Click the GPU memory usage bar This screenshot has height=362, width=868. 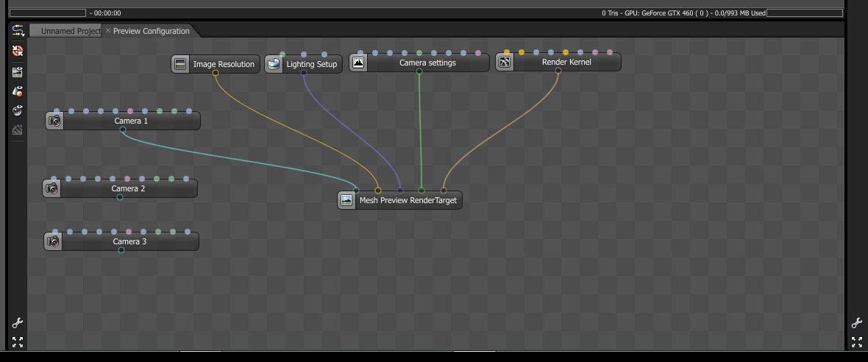tap(805, 13)
